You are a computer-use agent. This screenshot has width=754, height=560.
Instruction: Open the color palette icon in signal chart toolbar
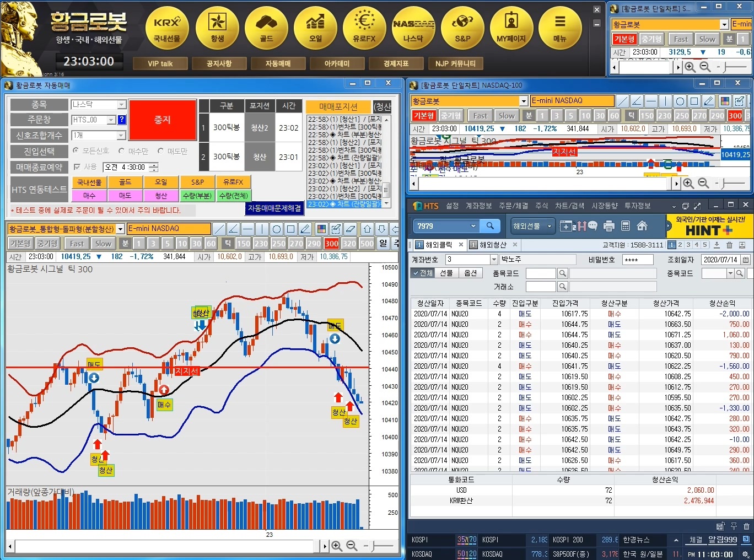click(x=321, y=229)
